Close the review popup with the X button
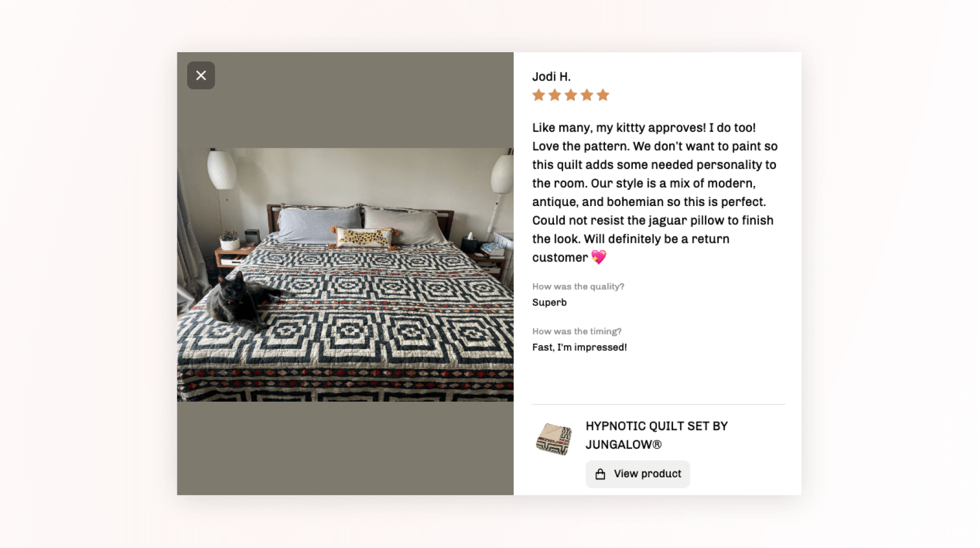 (x=201, y=76)
